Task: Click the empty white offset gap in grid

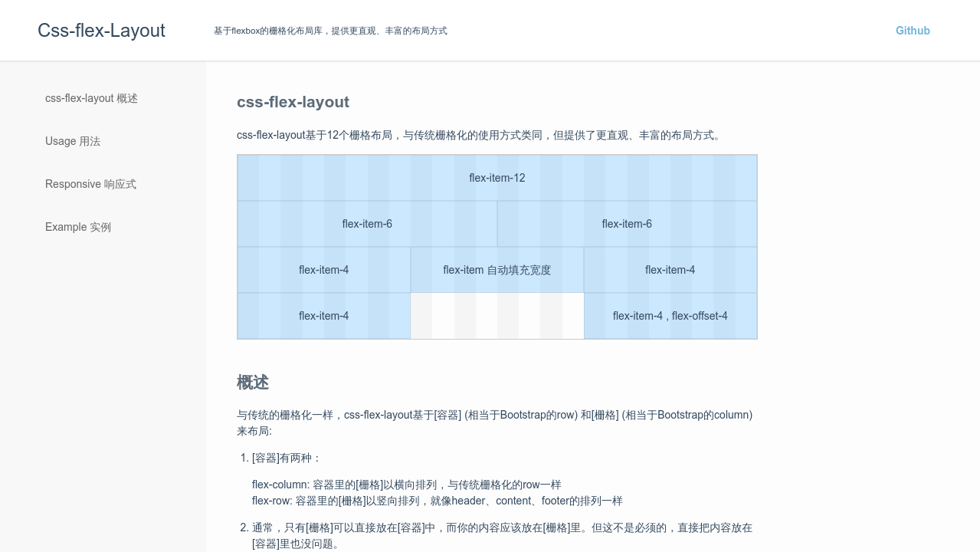Action: click(497, 316)
